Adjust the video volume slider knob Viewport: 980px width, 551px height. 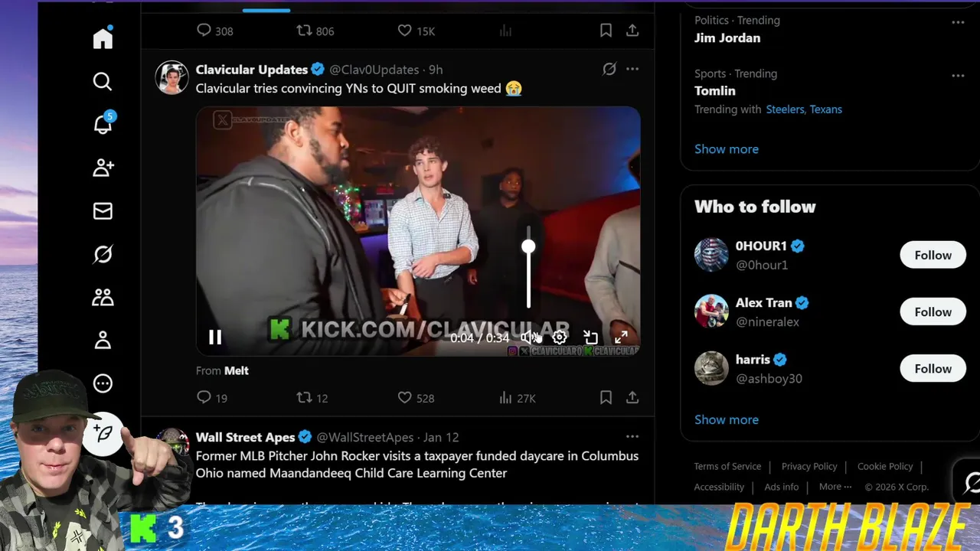[x=528, y=246]
